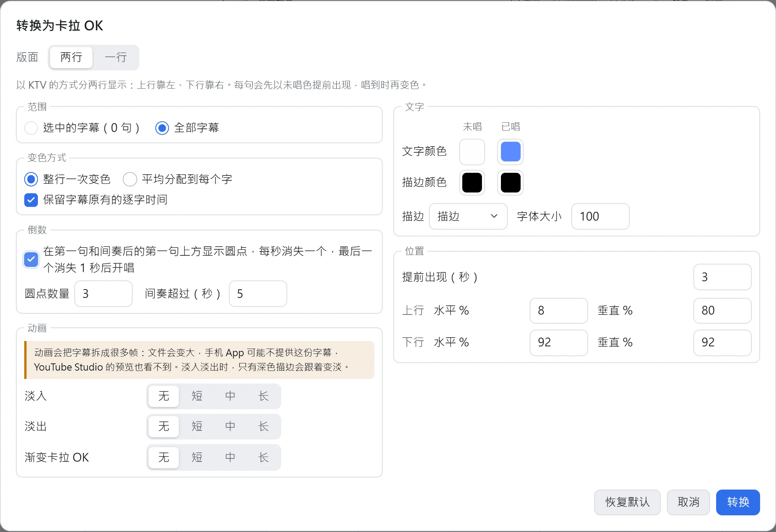This screenshot has height=532, width=776.
Task: Open the sung outline color swatch
Action: (510, 183)
